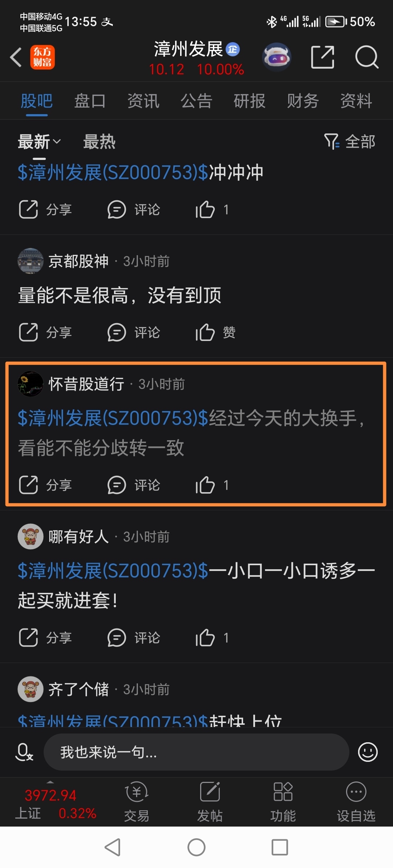393x868 pixels.
Task: Expand the 最新 sort dropdown
Action: coord(39,141)
